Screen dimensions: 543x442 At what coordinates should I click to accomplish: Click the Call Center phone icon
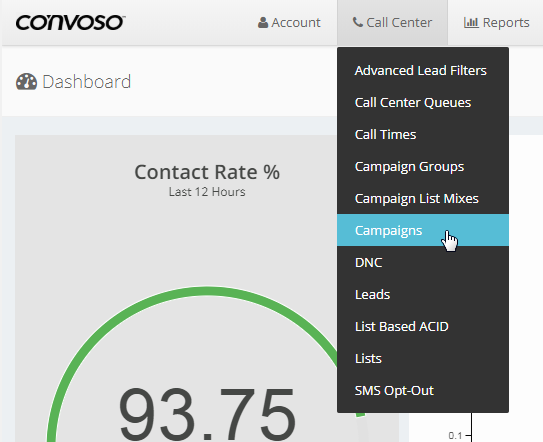(x=358, y=22)
